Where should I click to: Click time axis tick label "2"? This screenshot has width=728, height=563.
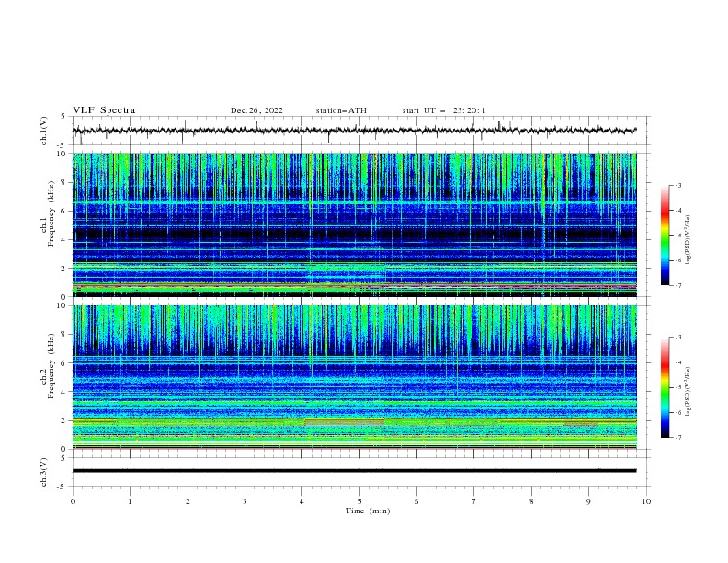[x=188, y=501]
